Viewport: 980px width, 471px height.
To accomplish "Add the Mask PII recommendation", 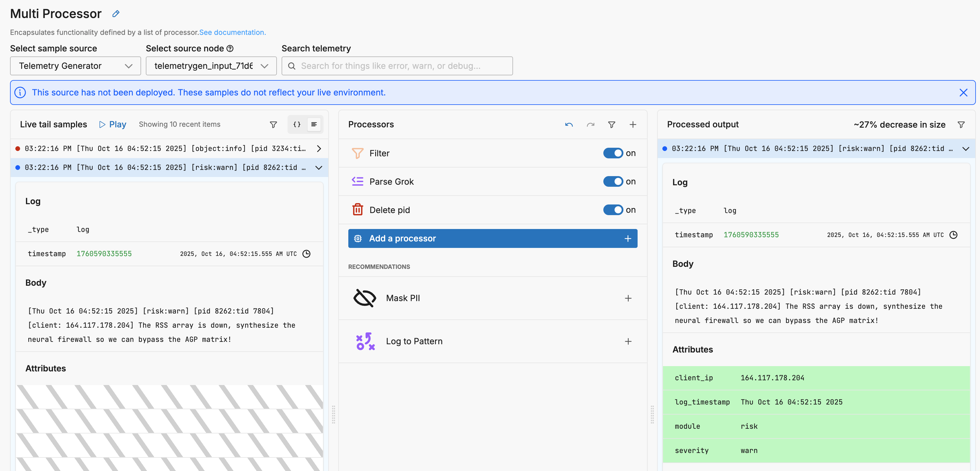I will (628, 298).
